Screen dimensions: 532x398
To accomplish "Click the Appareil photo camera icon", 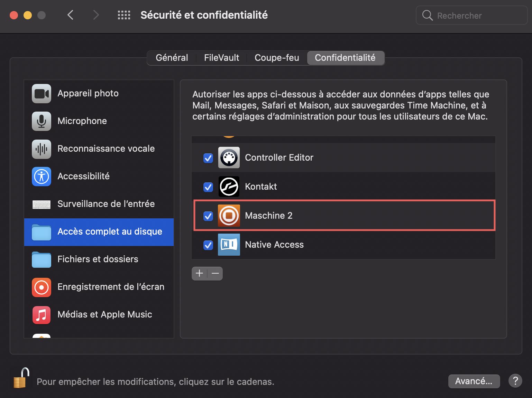I will click(42, 94).
